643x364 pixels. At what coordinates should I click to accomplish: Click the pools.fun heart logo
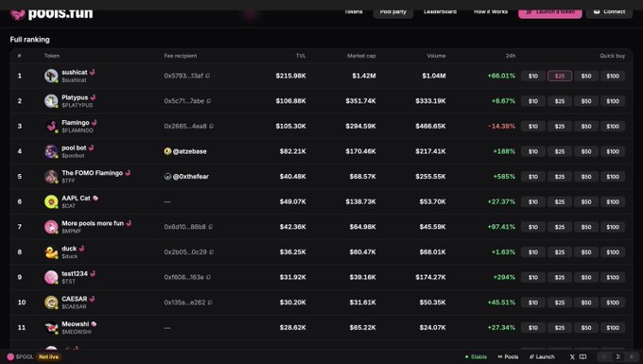(18, 15)
